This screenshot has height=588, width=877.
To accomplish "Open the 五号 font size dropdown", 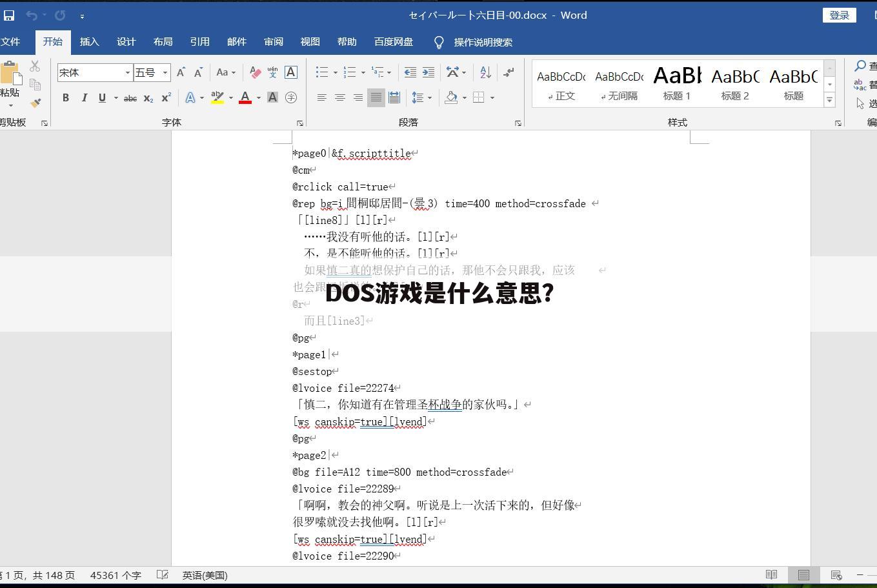I will (165, 73).
